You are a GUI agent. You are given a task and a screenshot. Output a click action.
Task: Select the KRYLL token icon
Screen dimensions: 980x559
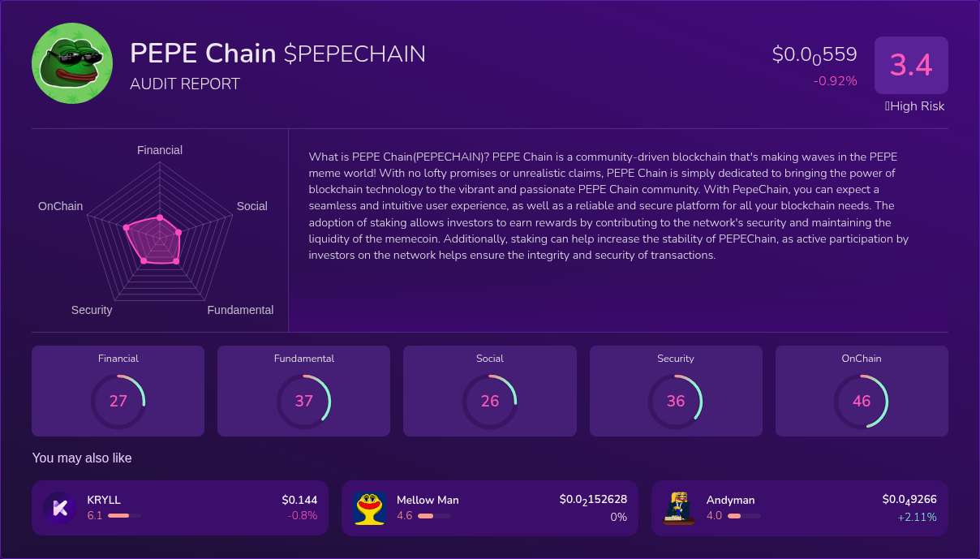tap(60, 508)
